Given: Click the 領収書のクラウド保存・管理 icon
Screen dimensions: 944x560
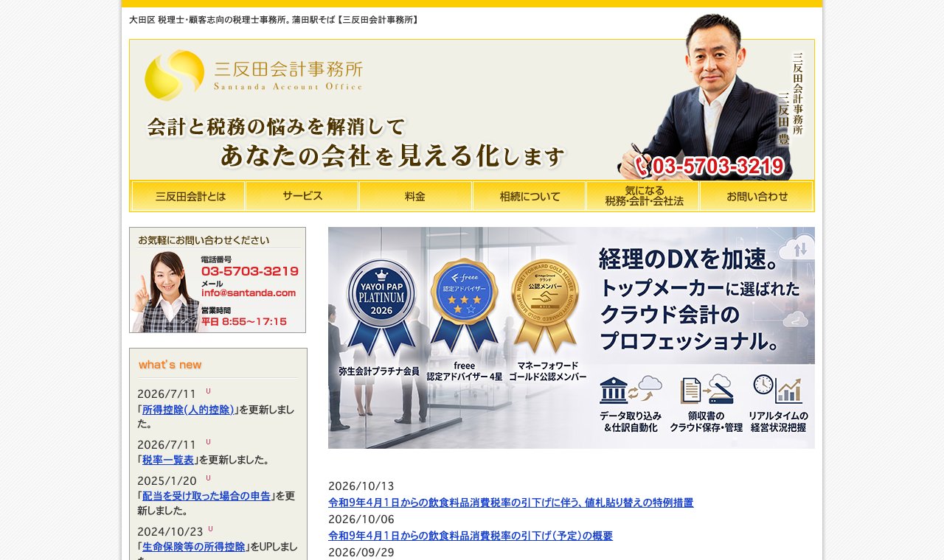Looking at the screenshot, I should 707,390.
